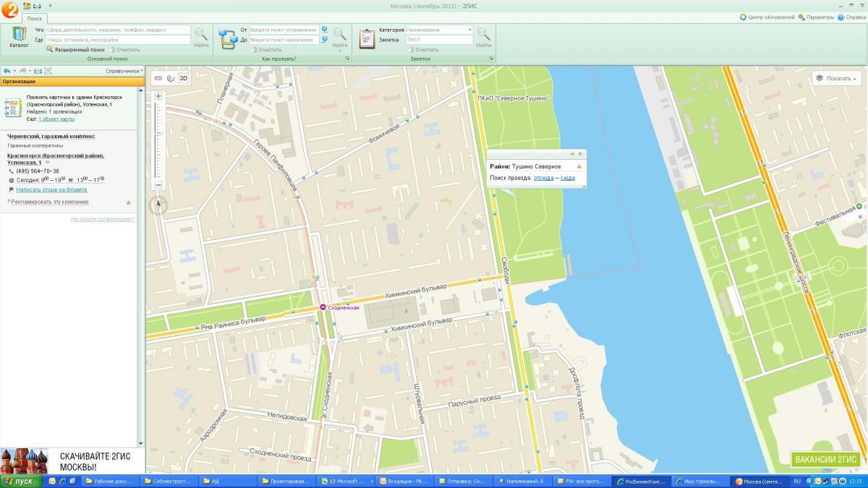Open Центр обновлений
The width and height of the screenshot is (868, 488).
click(x=767, y=17)
